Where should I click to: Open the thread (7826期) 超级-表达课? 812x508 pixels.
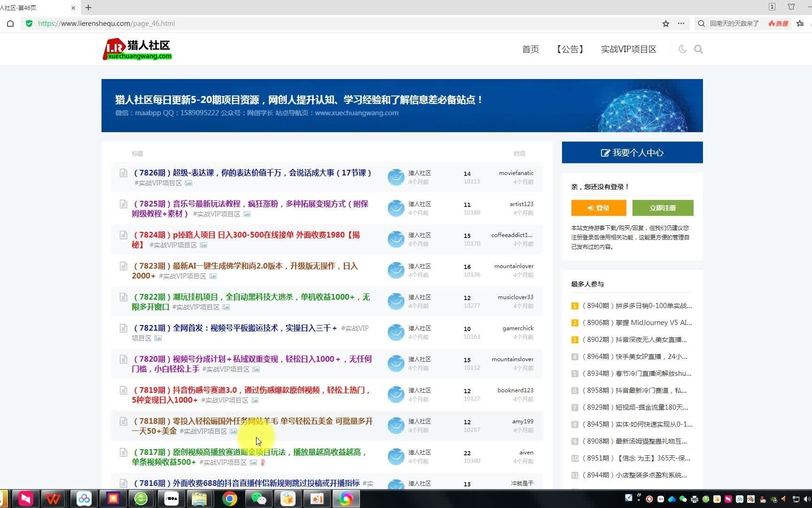tap(253, 173)
